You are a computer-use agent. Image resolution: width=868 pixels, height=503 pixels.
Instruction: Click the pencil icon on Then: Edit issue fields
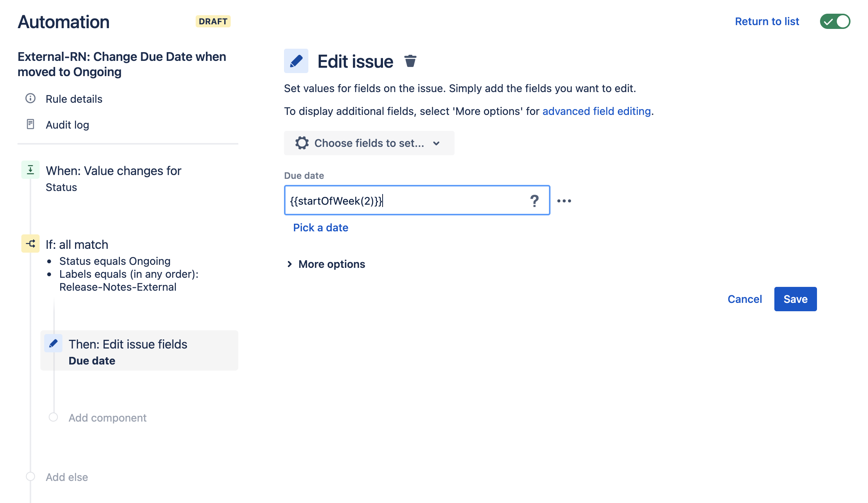53,343
